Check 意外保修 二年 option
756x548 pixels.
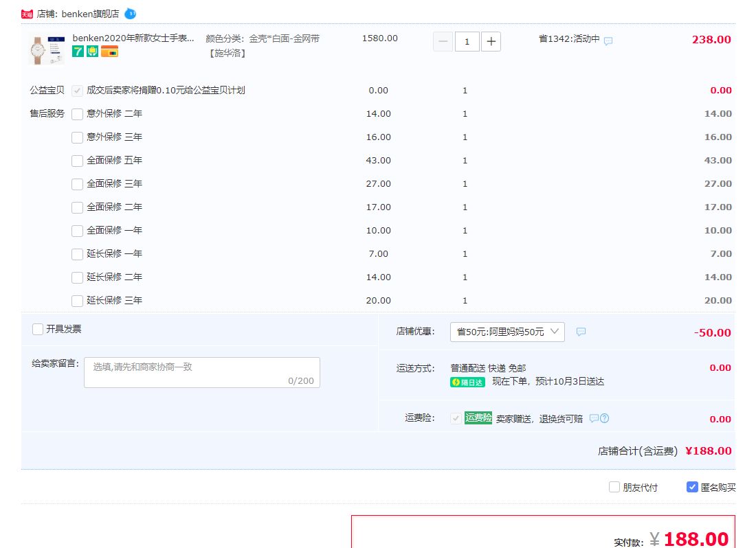click(77, 114)
